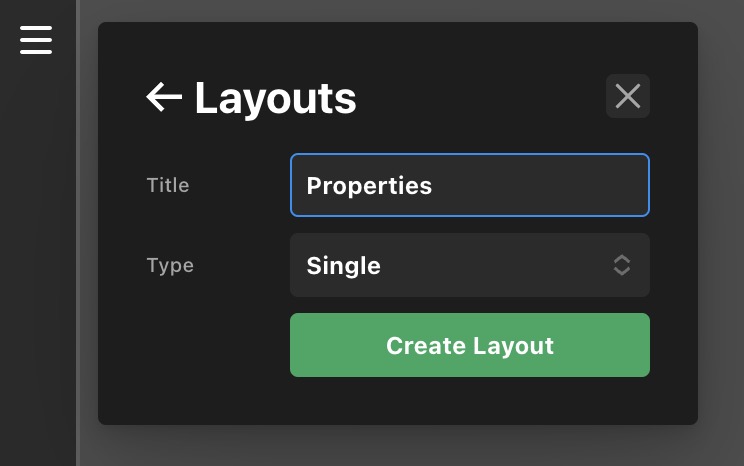The image size is (744, 466).
Task: Open the hamburger menu in the sidebar
Action: [x=36, y=39]
